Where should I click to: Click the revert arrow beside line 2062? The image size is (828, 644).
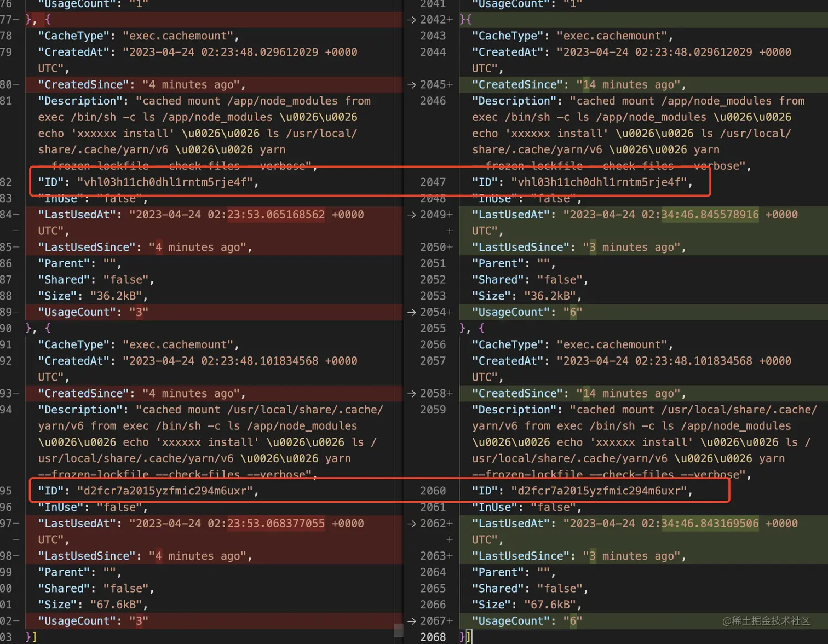[x=411, y=524]
